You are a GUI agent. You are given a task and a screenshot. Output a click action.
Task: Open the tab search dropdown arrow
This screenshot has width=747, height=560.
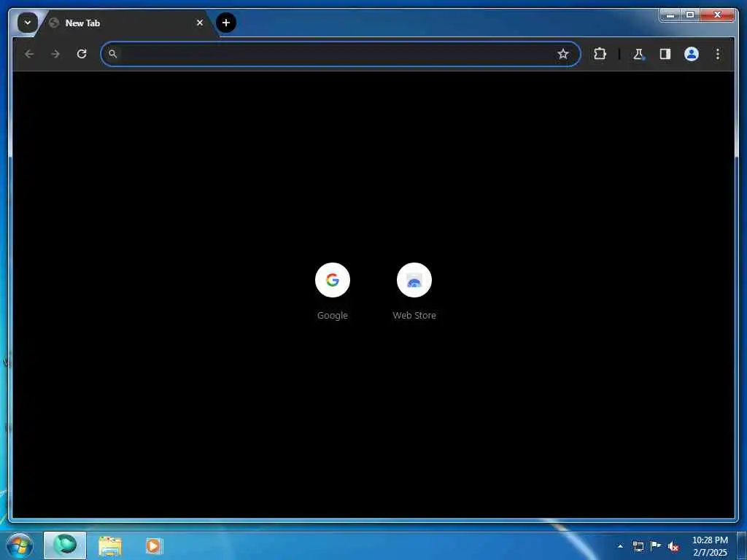pos(28,23)
